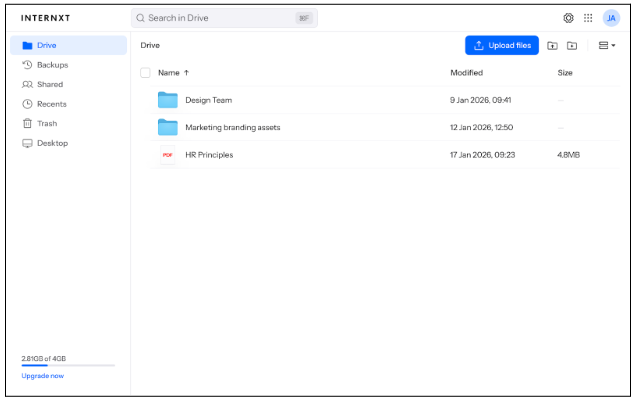The height and width of the screenshot is (402, 635).
Task: Open the apps grid launcher
Action: (x=588, y=18)
